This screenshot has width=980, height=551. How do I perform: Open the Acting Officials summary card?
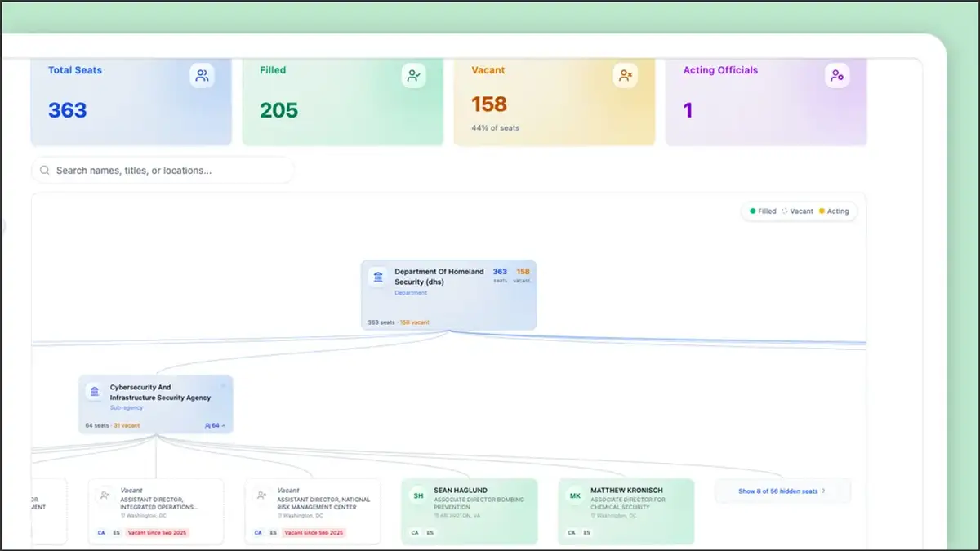point(766,101)
